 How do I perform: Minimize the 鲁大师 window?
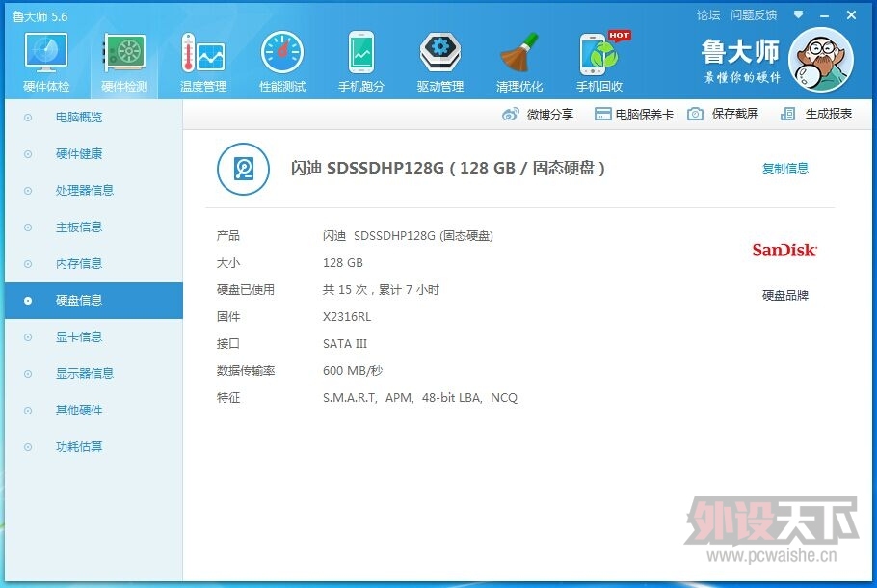tap(824, 16)
